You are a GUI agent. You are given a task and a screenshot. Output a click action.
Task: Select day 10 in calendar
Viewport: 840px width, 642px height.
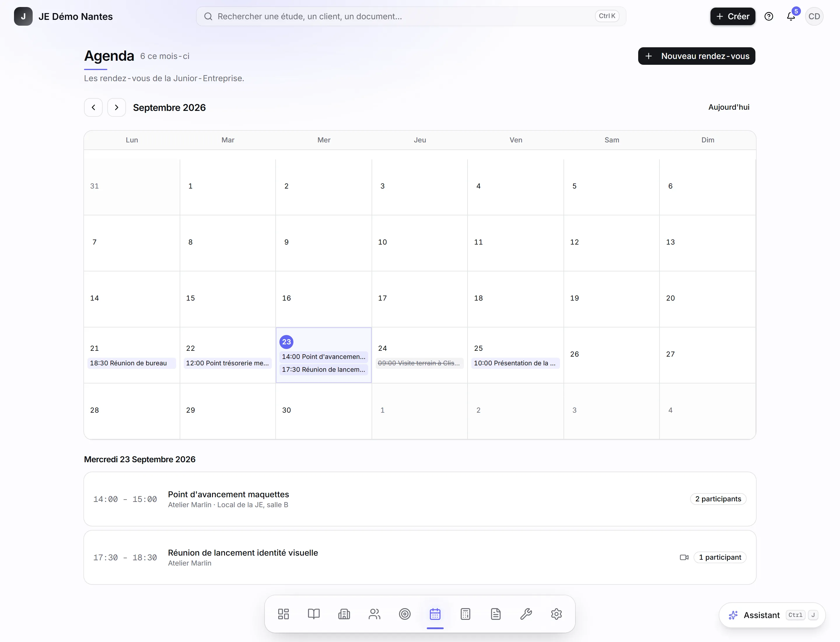[419, 243]
